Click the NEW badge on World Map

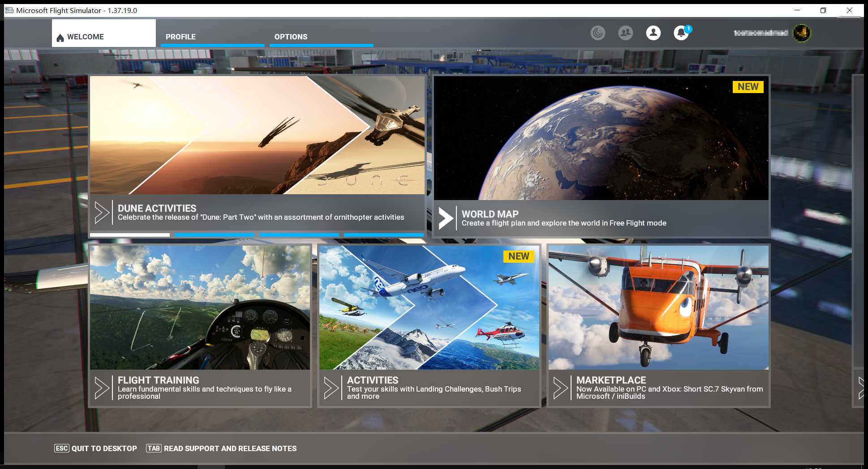(748, 87)
